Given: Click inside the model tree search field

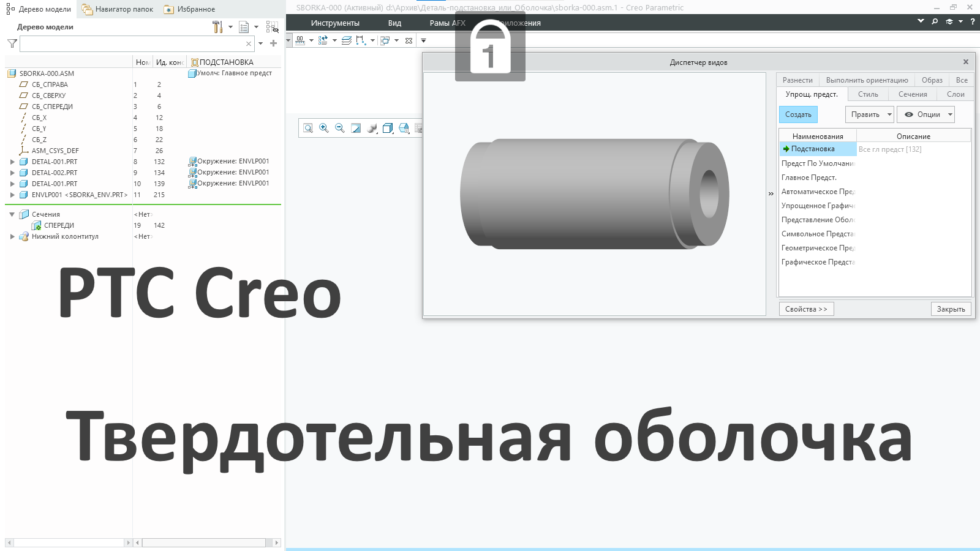Looking at the screenshot, I should click(135, 43).
